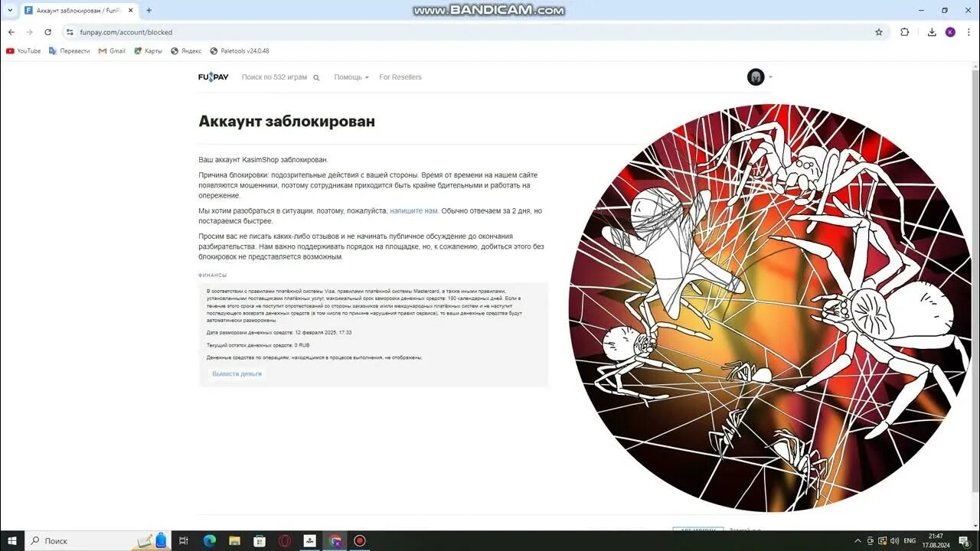
Task: Open the Windows Start menu
Action: (12, 540)
